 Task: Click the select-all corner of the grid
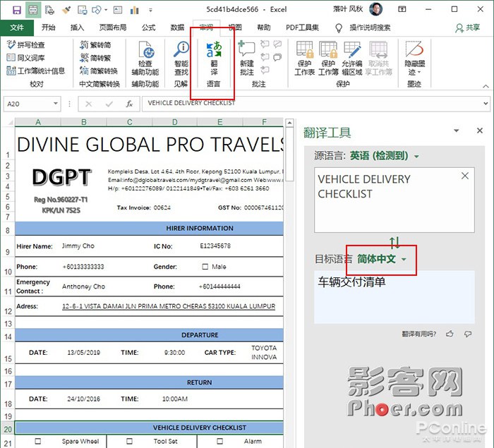click(x=8, y=122)
